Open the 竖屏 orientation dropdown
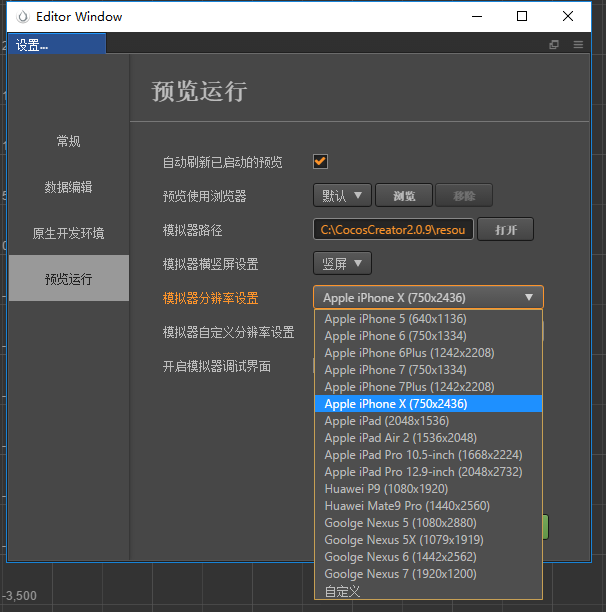 pos(342,263)
